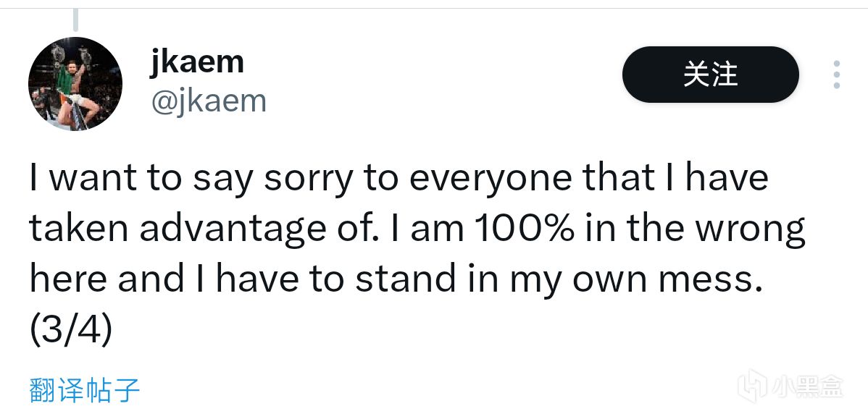Image resolution: width=868 pixels, height=414 pixels.
Task: Click the word 'wrong' in the tweet
Action: point(749,231)
